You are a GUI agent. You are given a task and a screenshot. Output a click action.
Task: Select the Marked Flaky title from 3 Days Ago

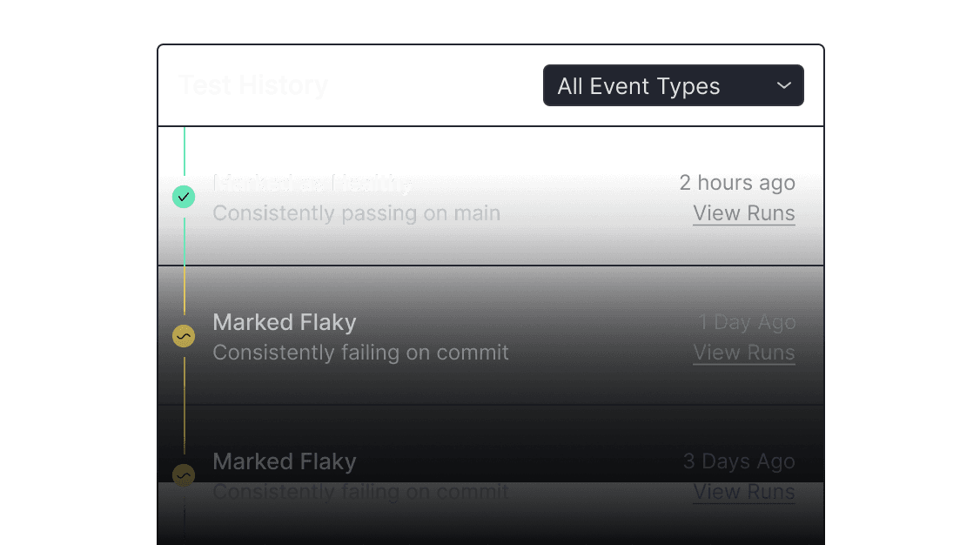[285, 462]
